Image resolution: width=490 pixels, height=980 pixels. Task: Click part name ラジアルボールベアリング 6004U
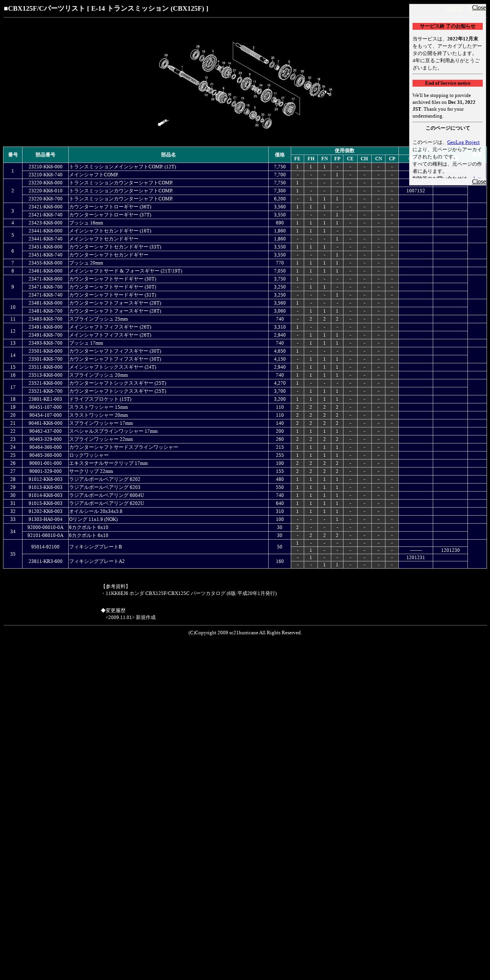[x=106, y=495]
